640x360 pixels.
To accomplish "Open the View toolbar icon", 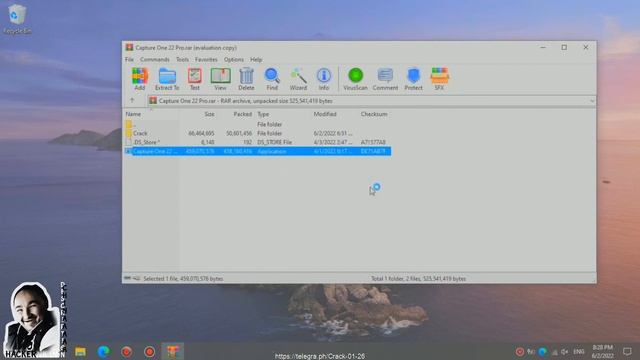I will (220, 79).
